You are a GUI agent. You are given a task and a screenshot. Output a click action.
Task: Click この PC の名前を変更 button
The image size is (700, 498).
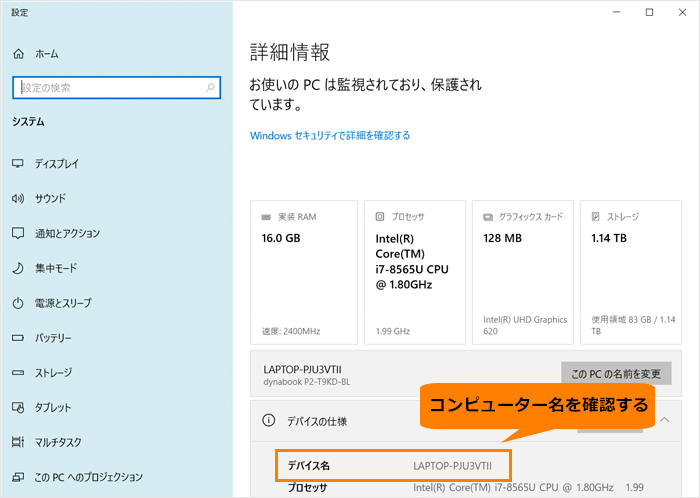tap(616, 374)
